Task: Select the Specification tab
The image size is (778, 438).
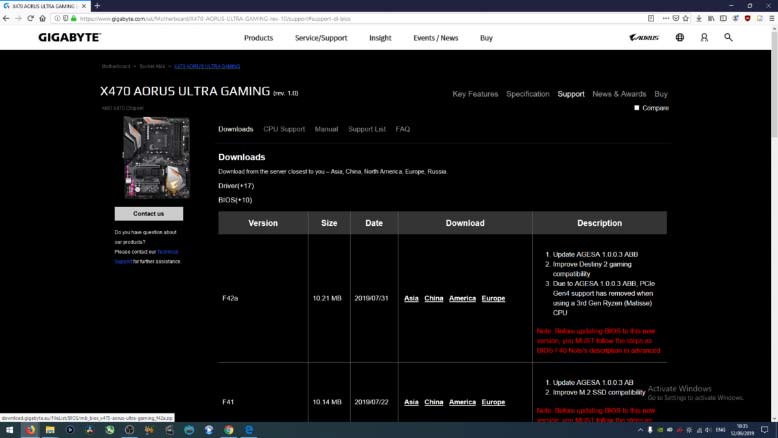Action: tap(527, 94)
